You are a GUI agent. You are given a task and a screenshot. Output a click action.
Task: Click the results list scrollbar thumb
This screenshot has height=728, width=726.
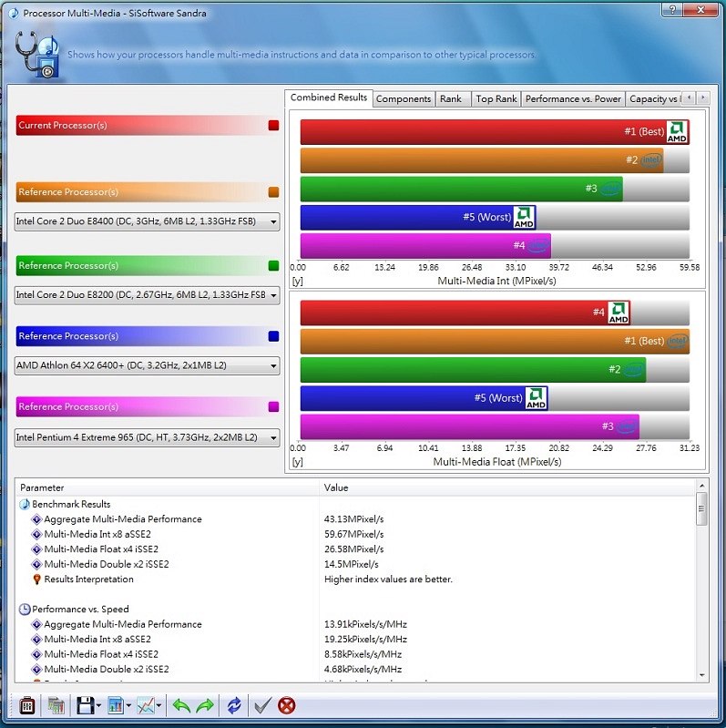click(701, 508)
